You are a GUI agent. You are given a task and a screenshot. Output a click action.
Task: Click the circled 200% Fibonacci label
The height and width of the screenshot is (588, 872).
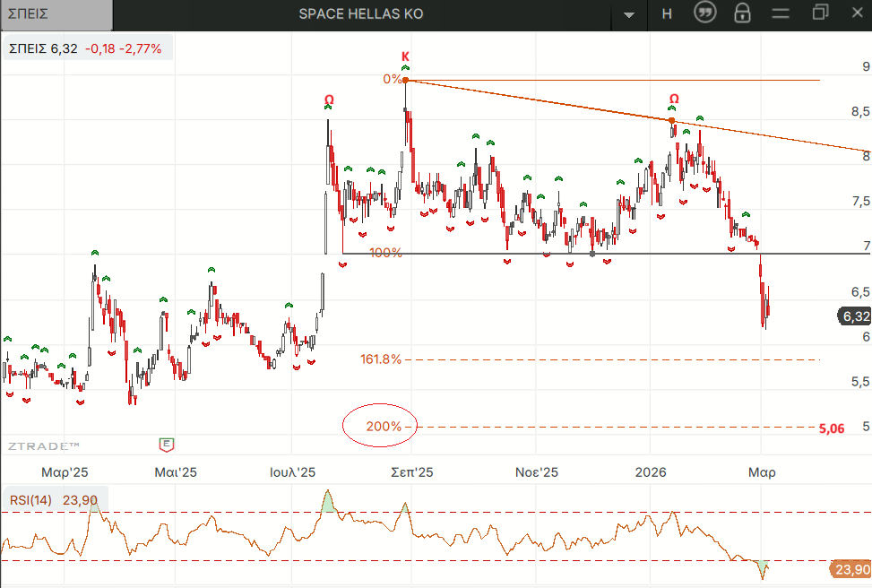pos(381,427)
